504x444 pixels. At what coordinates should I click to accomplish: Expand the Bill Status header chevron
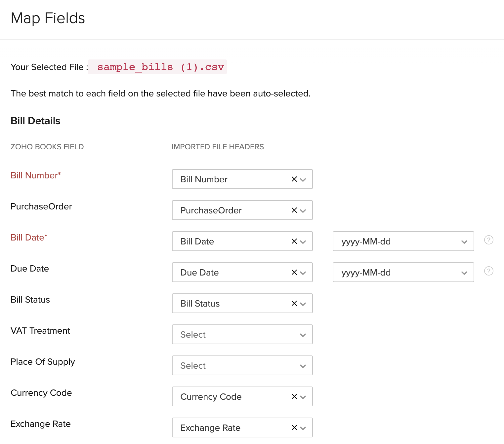tap(302, 303)
